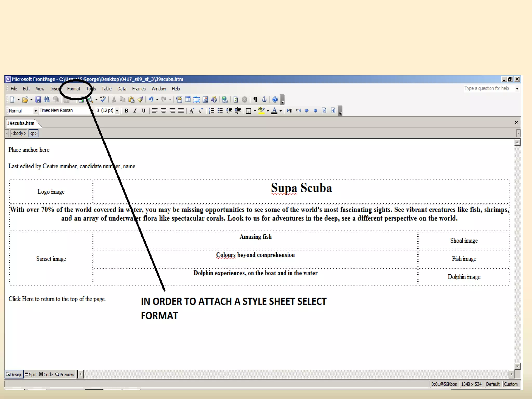
Task: Apply the yellow highlight color
Action: [x=261, y=111]
